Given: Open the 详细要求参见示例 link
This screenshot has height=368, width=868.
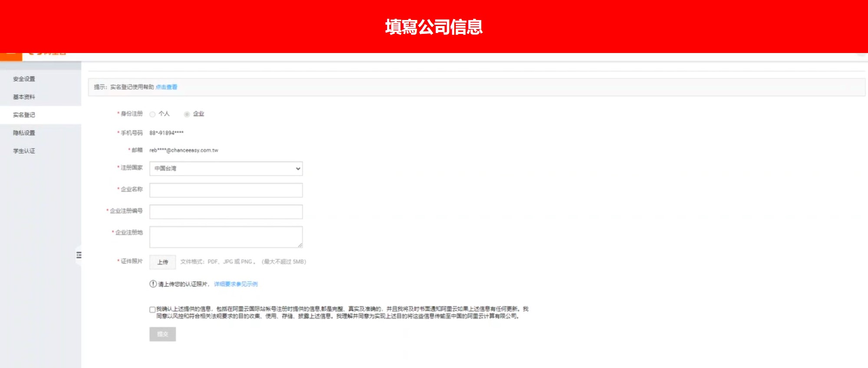Looking at the screenshot, I should [236, 284].
